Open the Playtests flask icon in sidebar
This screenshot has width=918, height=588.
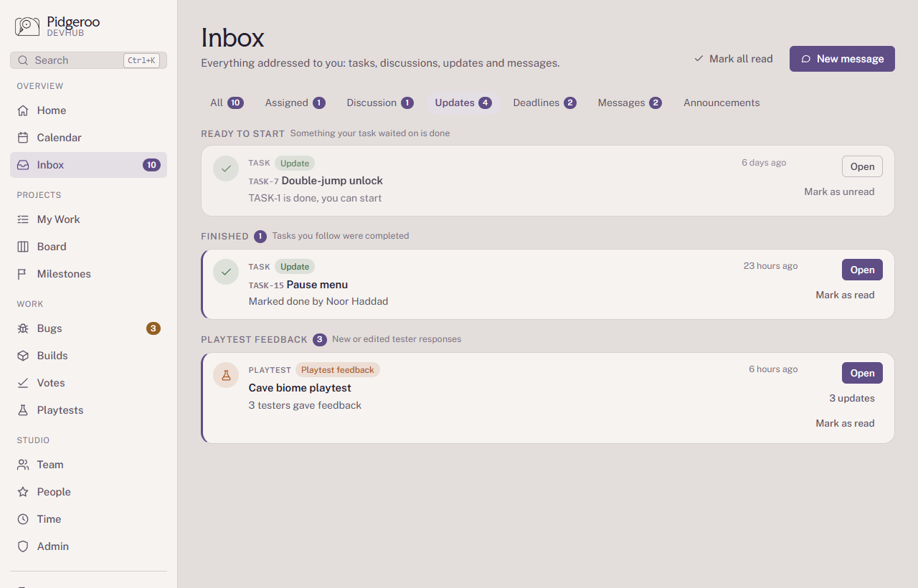click(x=24, y=410)
